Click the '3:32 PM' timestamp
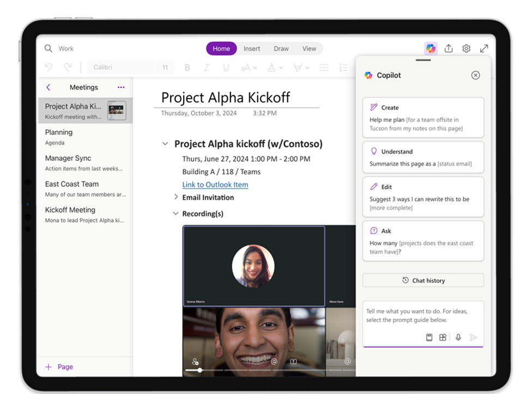532x394 pixels. 265,113
